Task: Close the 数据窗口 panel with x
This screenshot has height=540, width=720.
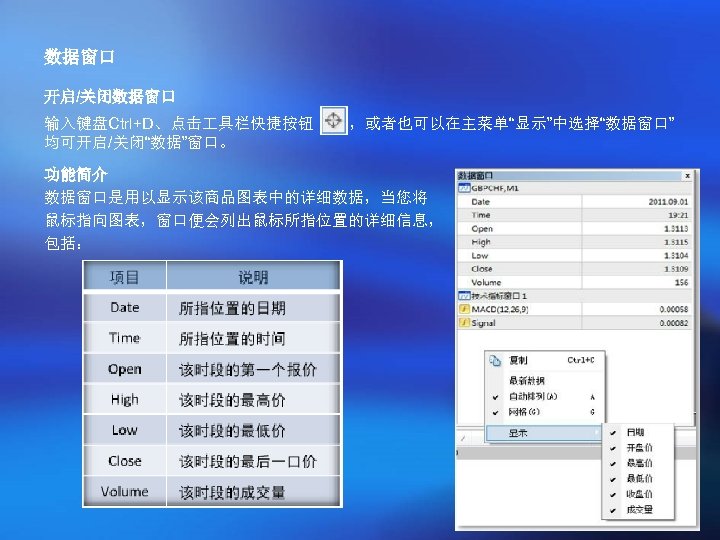Action: (x=687, y=175)
